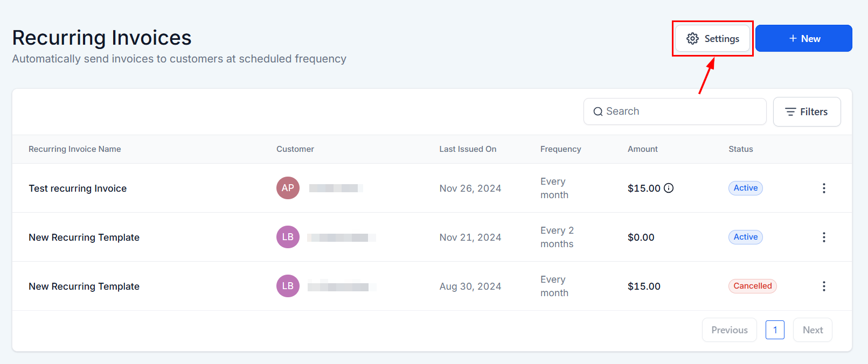Click the magnifying glass search icon

[x=598, y=111]
